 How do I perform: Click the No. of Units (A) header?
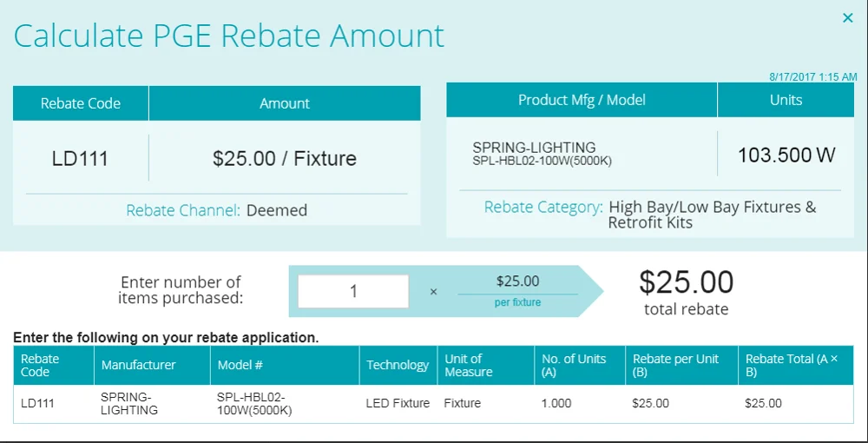click(x=574, y=365)
